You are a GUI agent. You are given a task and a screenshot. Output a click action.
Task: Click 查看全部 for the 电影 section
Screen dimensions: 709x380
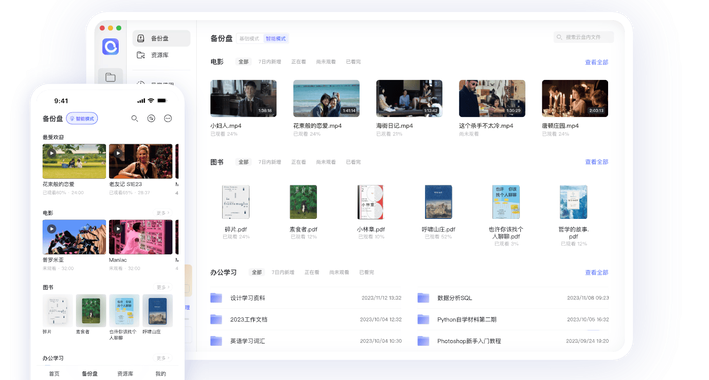point(596,62)
